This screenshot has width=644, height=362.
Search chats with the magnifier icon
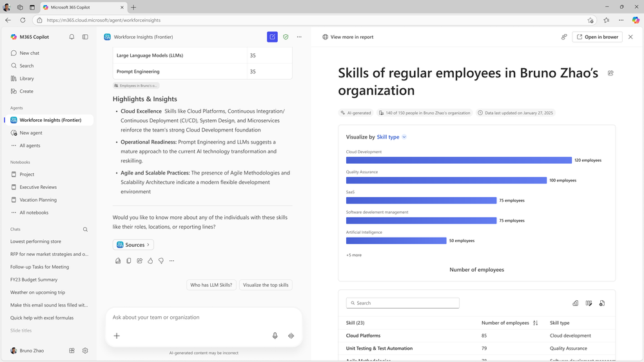(86, 229)
